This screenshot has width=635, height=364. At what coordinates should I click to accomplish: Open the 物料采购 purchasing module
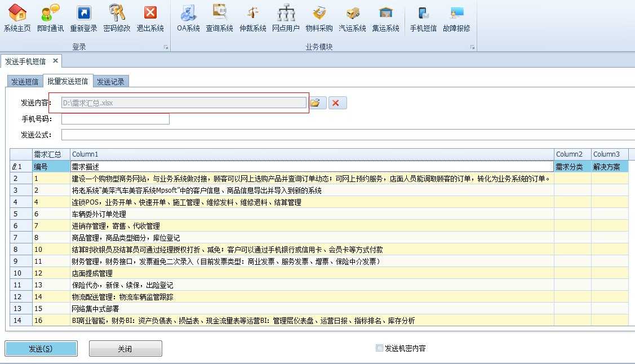319,18
